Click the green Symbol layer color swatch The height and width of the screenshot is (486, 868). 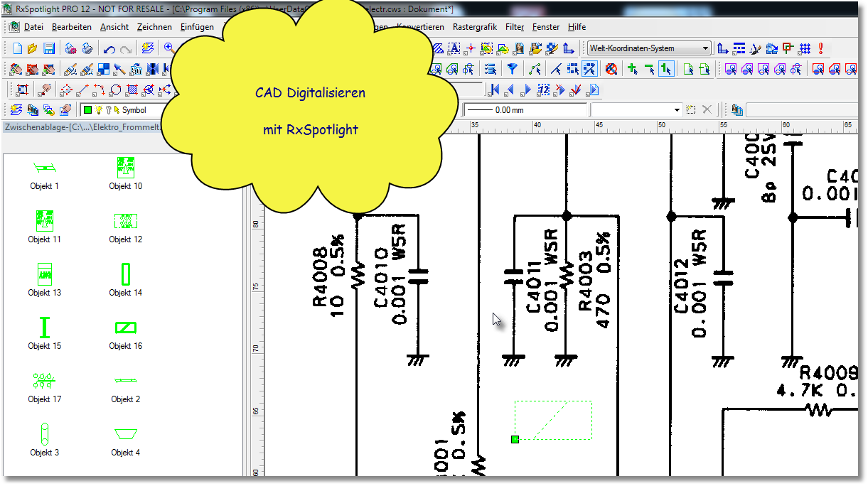coord(88,110)
